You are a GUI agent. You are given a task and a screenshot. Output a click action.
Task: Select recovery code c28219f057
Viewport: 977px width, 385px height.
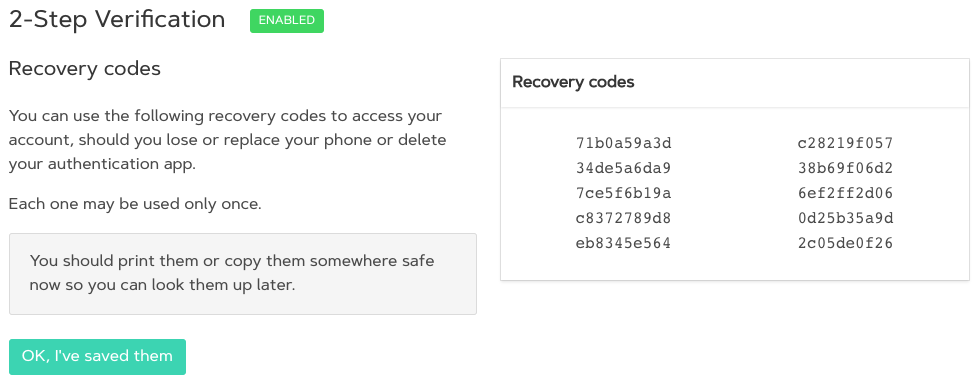click(x=846, y=143)
